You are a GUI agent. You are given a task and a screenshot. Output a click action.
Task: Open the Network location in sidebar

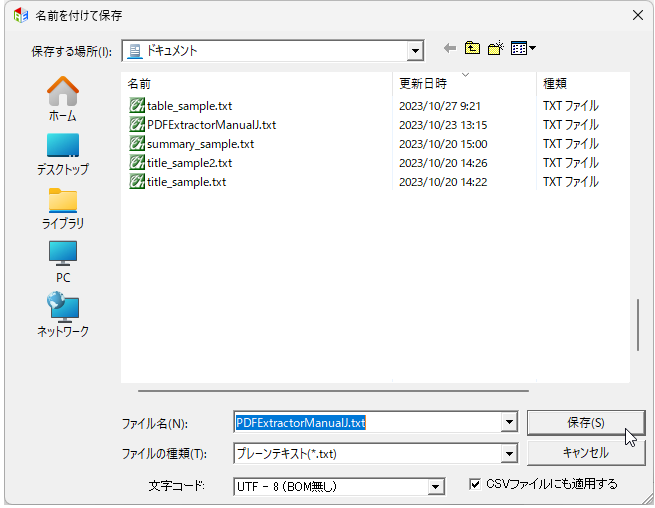pos(63,314)
